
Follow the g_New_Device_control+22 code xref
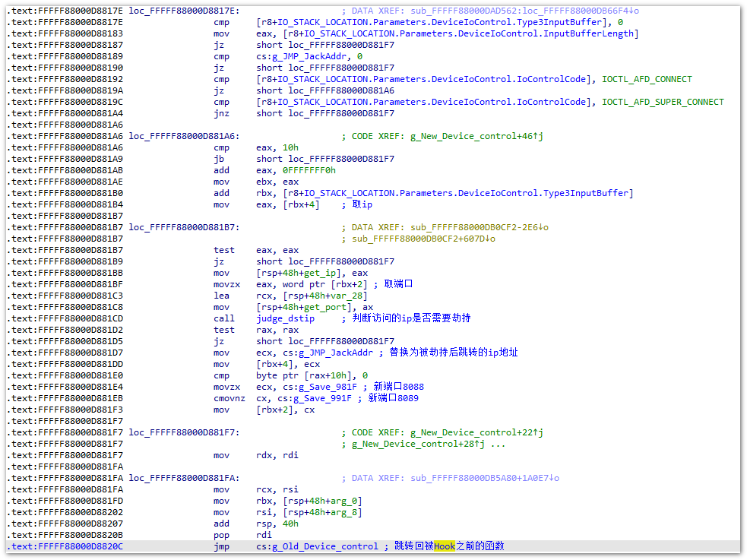[x=470, y=432]
